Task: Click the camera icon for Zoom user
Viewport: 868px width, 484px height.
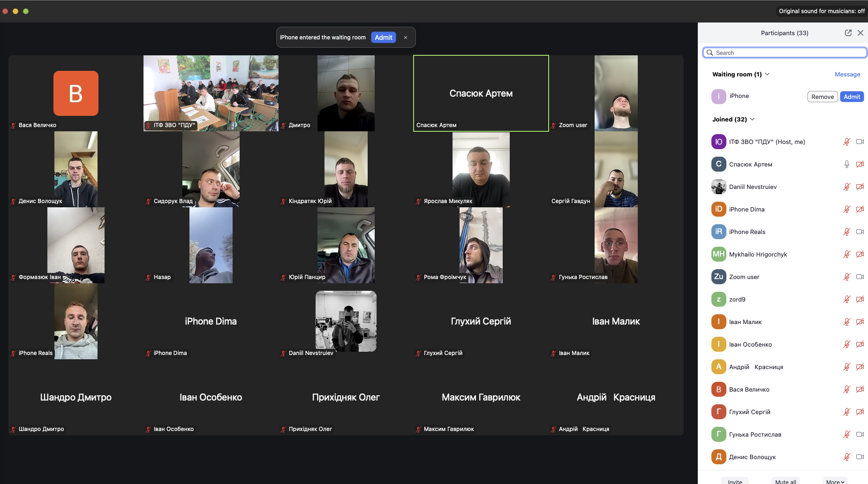Action: [x=860, y=277]
